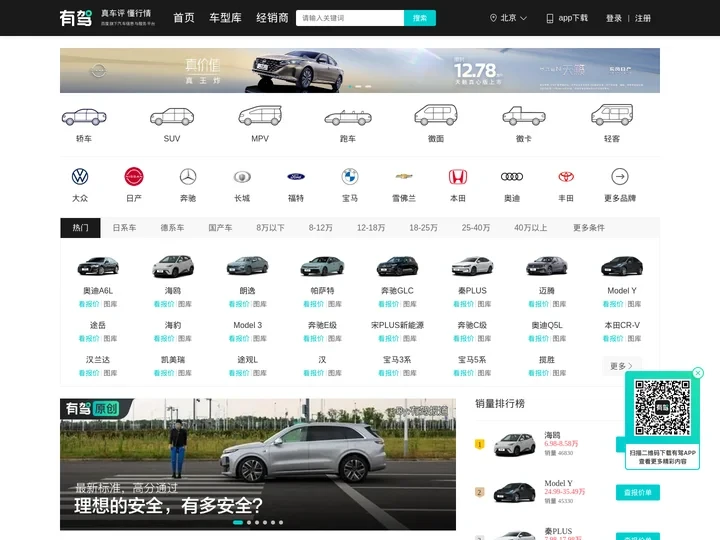Open the Nissan 12.78 top banner ad
720x540 pixels.
pyautogui.click(x=360, y=70)
